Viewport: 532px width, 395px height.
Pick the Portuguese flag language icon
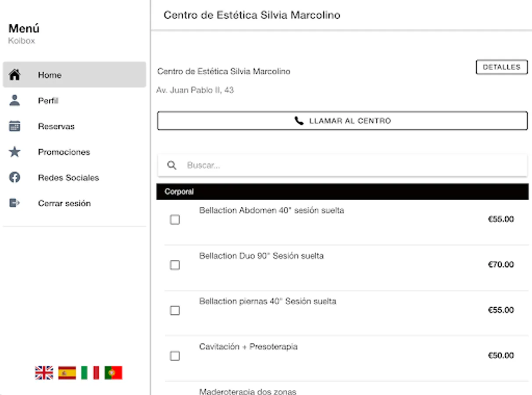point(113,373)
